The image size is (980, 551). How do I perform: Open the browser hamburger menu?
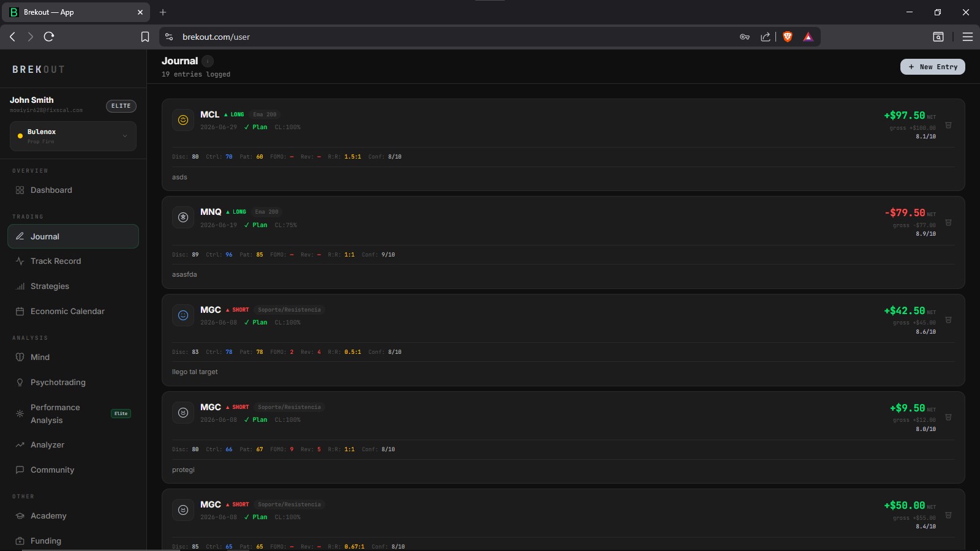[968, 37]
